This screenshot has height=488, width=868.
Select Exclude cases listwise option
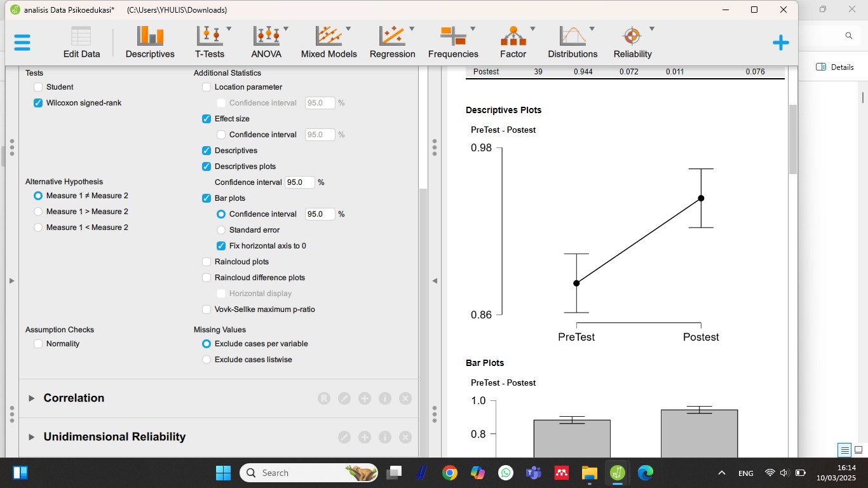[207, 360]
